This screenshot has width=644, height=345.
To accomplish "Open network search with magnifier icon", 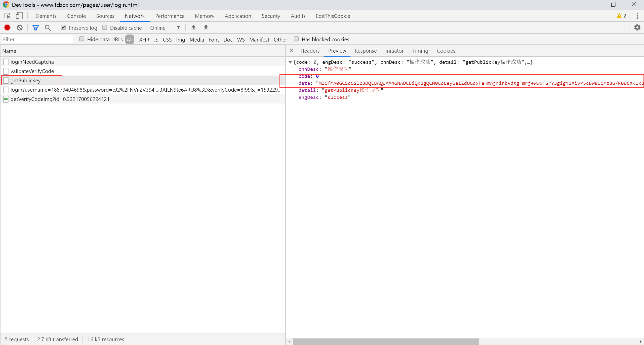I will (x=48, y=28).
